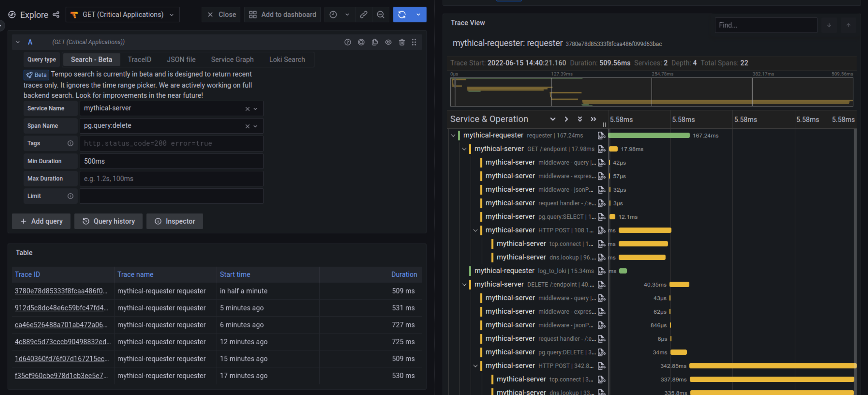Click the Run query refresh button

402,15
